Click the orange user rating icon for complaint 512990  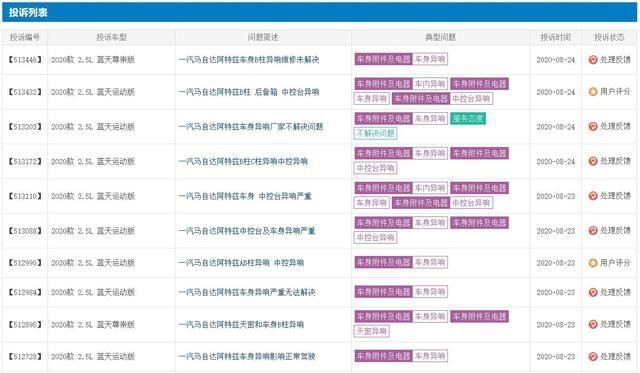point(593,263)
